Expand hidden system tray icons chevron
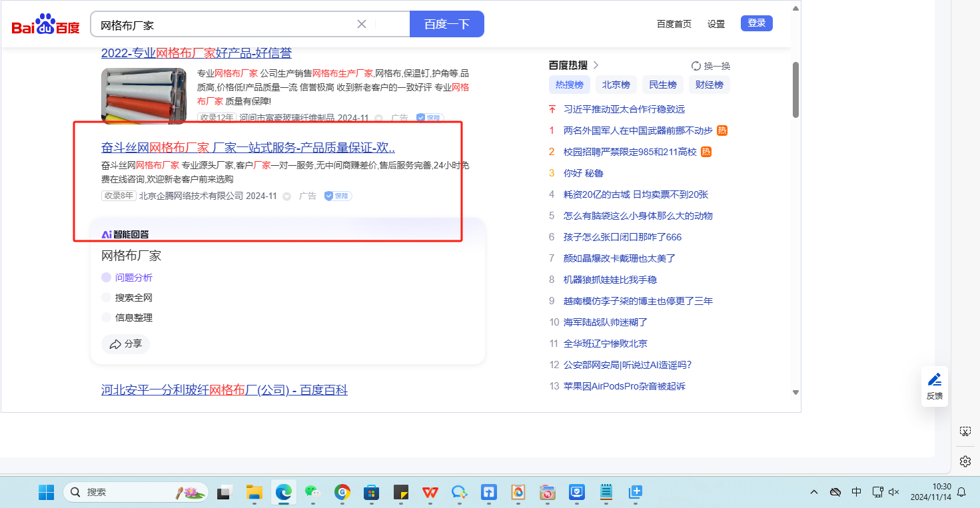 814,492
